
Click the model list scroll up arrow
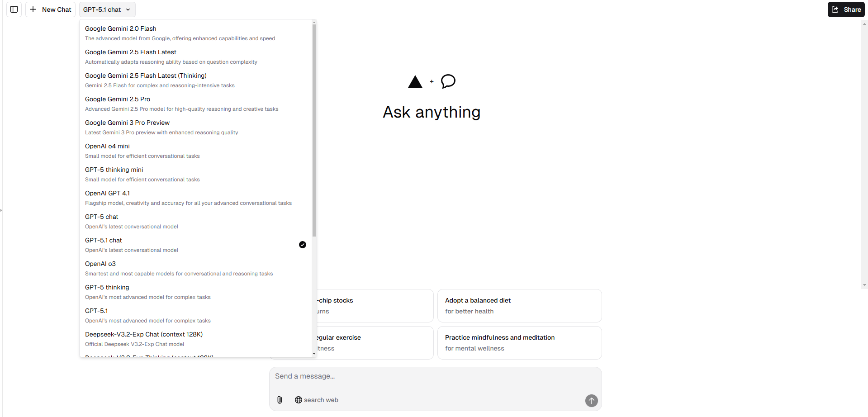click(x=314, y=22)
